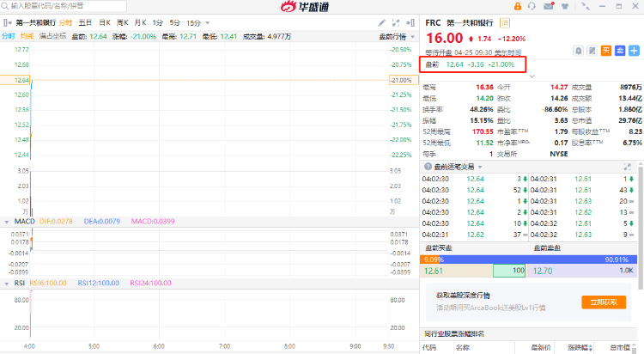Toggle the 均线 moving average line
The width and height of the screenshot is (644, 354).
(27, 36)
